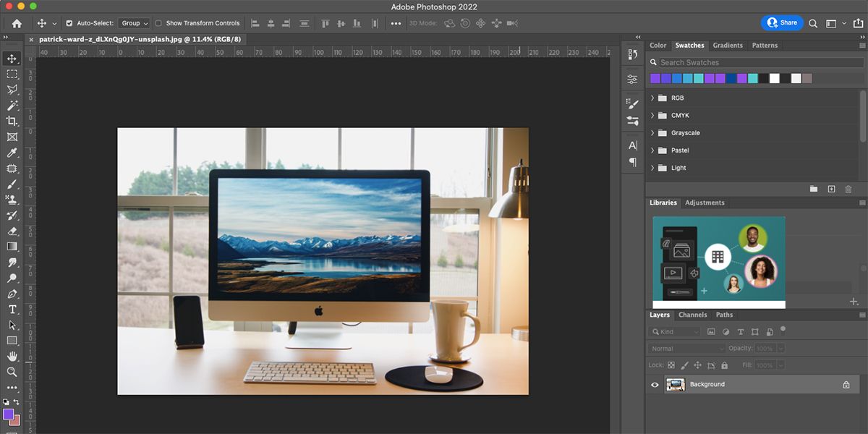Delete swatch using trash icon in Swatches panel
Viewport: 868px width, 434px height.
[x=848, y=189]
